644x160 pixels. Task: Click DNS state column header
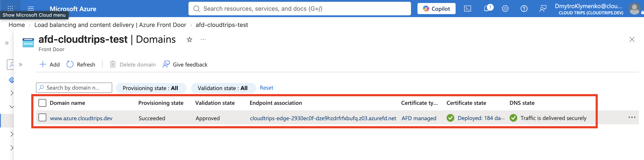(522, 103)
